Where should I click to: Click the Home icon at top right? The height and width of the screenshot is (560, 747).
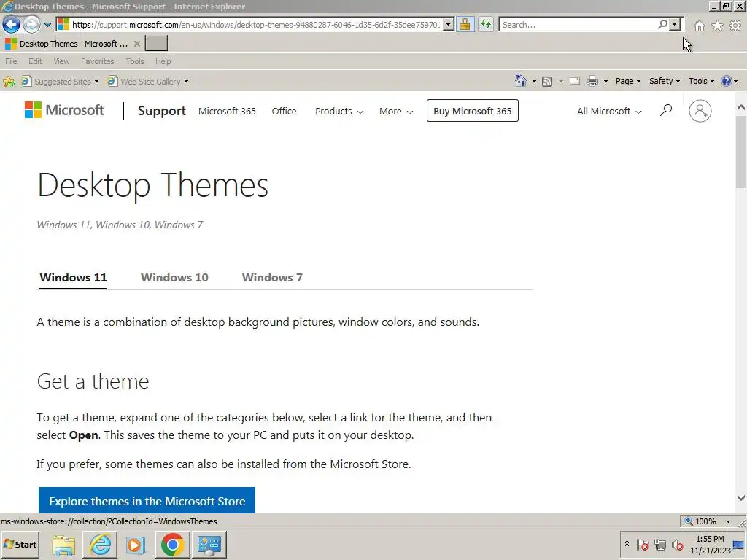coord(699,26)
